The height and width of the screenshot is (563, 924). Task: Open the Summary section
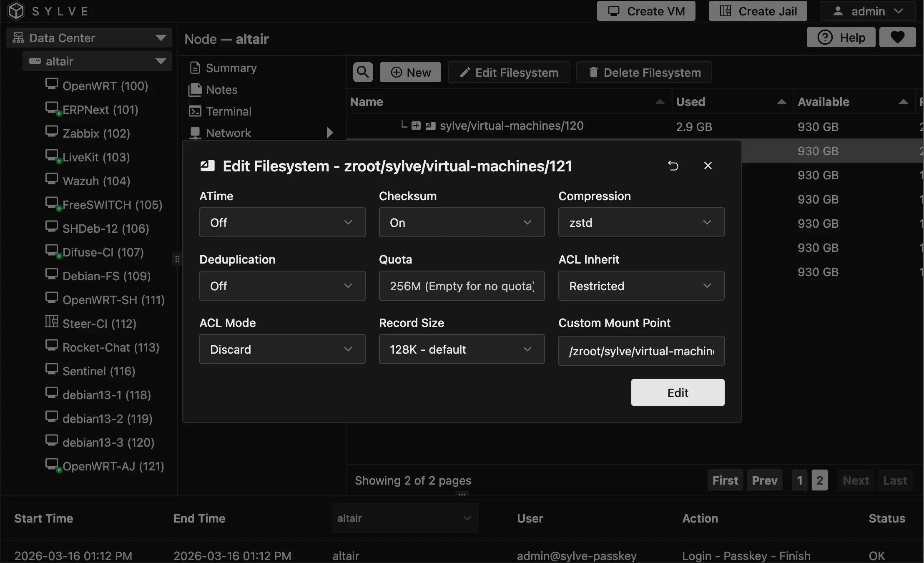[x=231, y=68]
